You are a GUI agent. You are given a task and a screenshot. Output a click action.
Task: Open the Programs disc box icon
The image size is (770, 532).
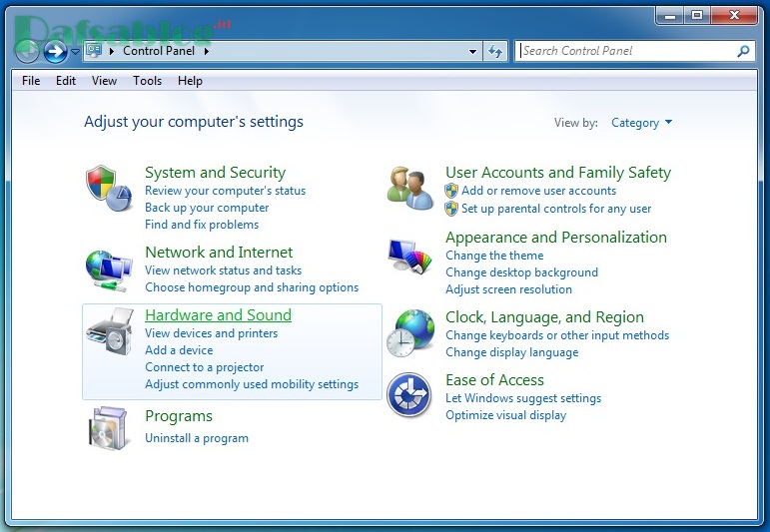click(x=109, y=428)
